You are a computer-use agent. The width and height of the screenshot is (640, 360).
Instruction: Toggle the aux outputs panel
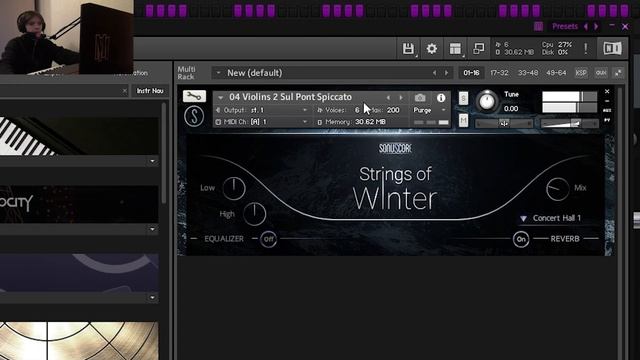[x=601, y=73]
